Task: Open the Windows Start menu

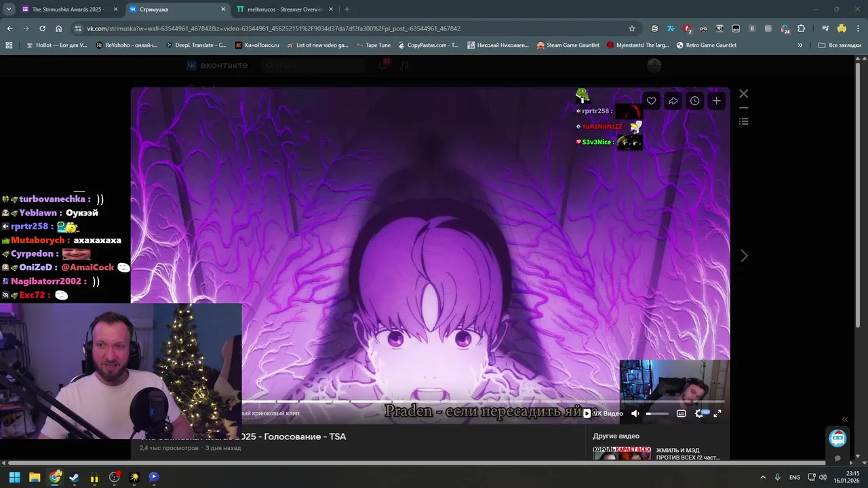Action: click(x=14, y=477)
